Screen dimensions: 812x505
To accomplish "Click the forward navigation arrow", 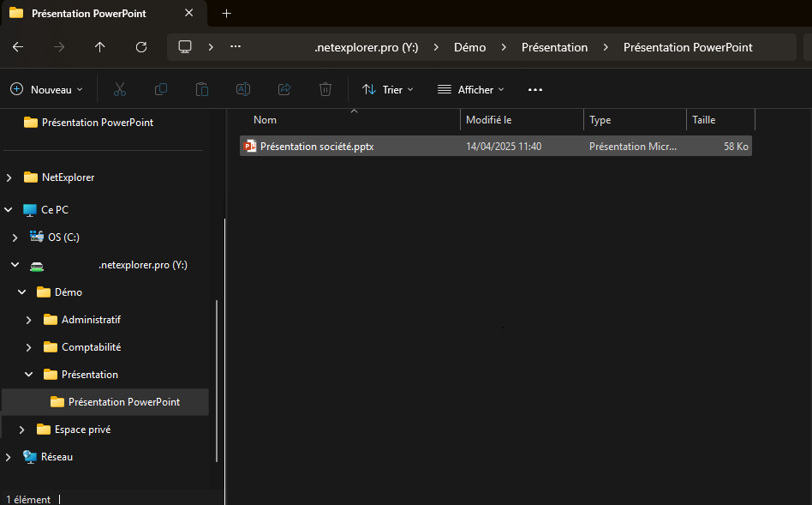I will [x=59, y=47].
